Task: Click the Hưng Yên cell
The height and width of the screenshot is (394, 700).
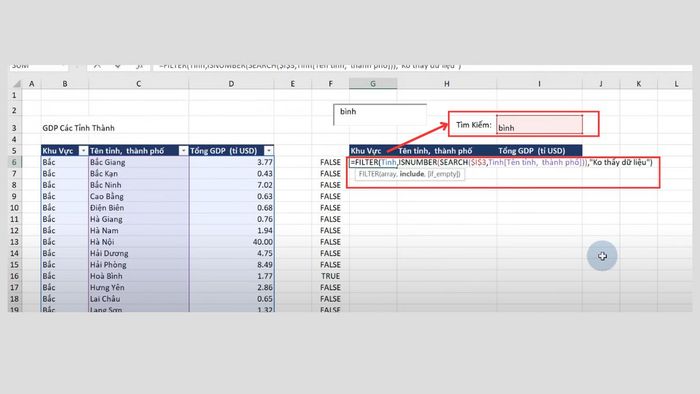Action: (x=138, y=287)
